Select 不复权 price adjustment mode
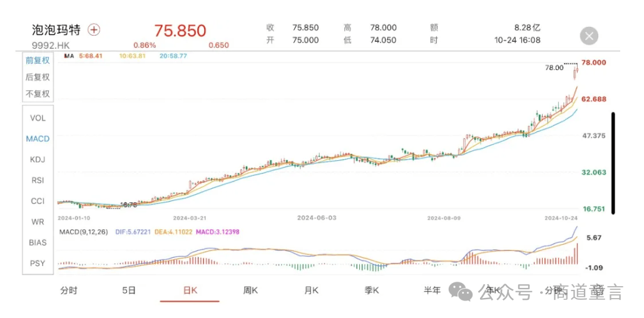644x318 pixels. click(38, 94)
